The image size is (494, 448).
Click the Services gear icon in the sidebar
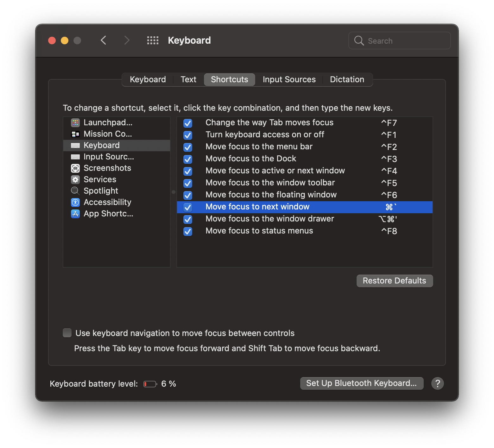(x=75, y=180)
